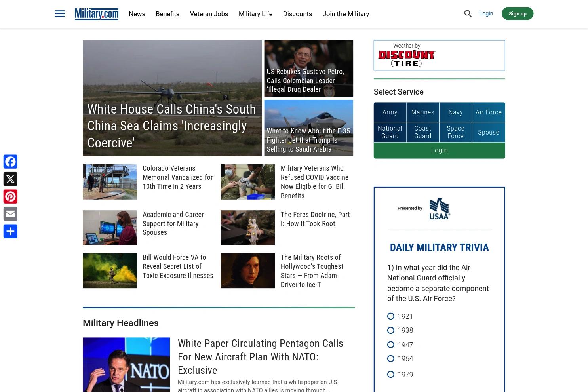Screen dimensions: 588x392
Task: Open The Feres Doctrine Part I article
Action: click(x=316, y=219)
